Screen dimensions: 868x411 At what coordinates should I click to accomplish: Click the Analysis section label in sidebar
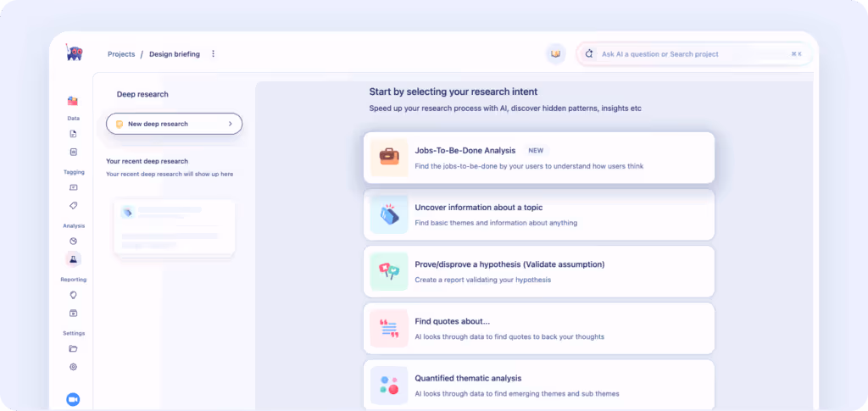74,225
